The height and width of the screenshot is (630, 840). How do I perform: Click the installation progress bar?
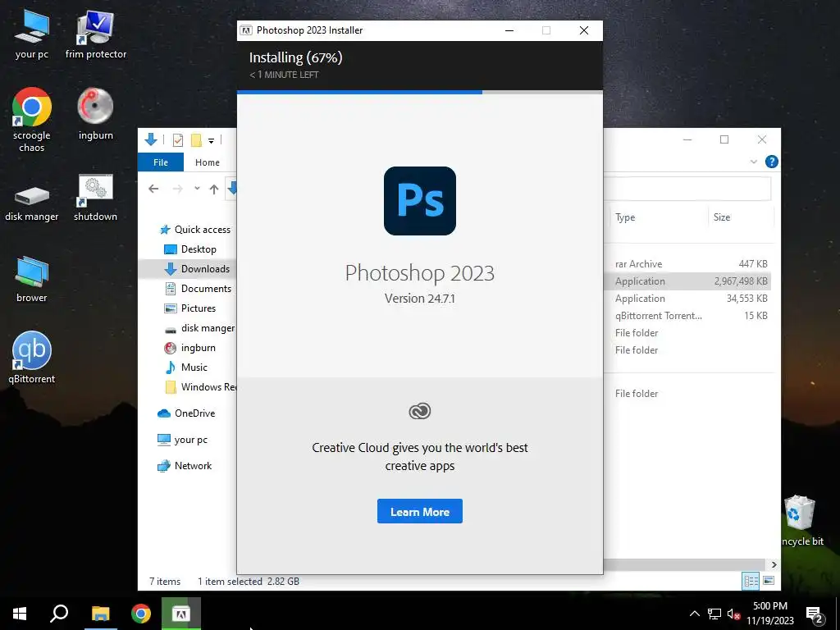(x=419, y=92)
